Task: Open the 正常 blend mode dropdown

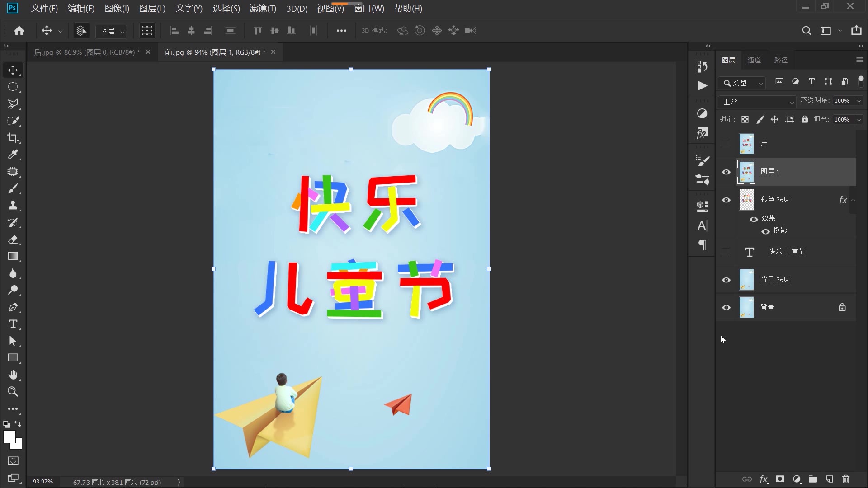Action: [x=757, y=102]
